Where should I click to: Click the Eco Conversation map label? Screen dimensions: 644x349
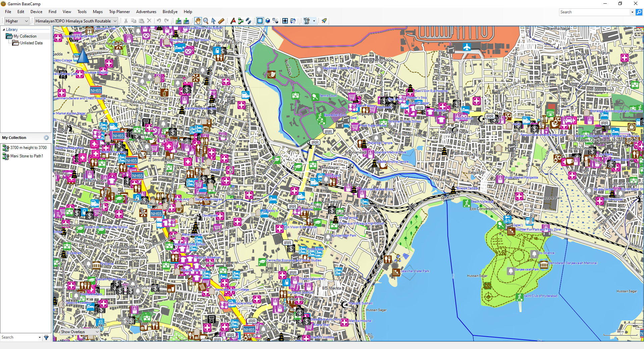484,209
